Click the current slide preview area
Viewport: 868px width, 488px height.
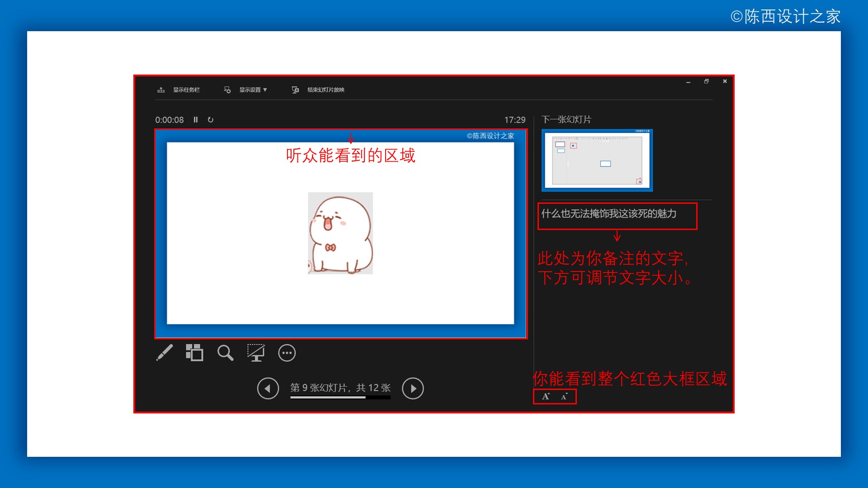click(x=340, y=234)
